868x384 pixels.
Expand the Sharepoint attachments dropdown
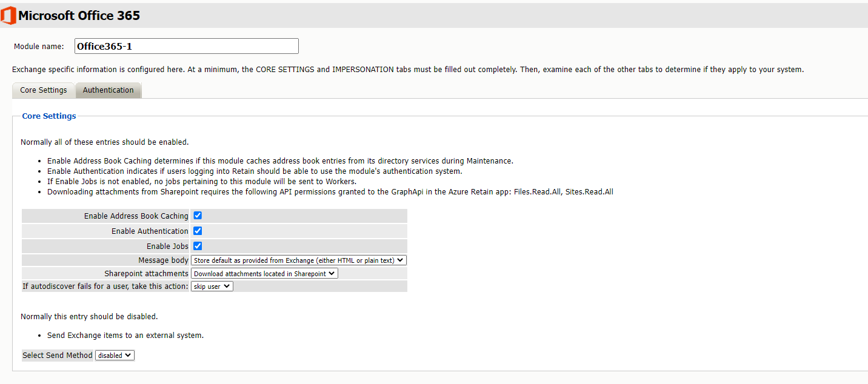pos(264,274)
